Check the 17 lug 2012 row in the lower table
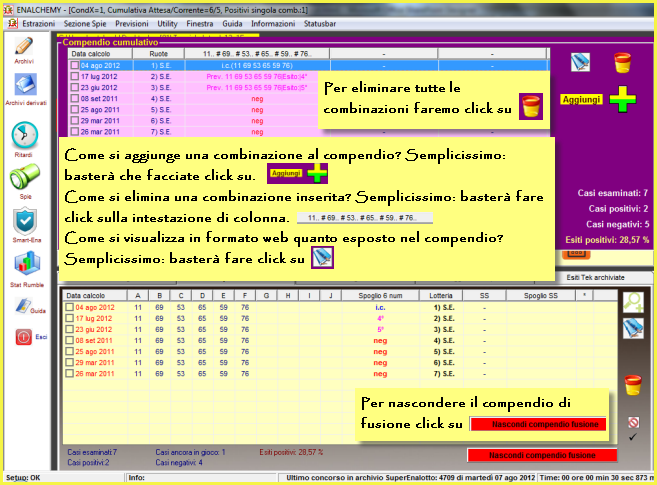Screen dimensions: 657x485 (69, 318)
